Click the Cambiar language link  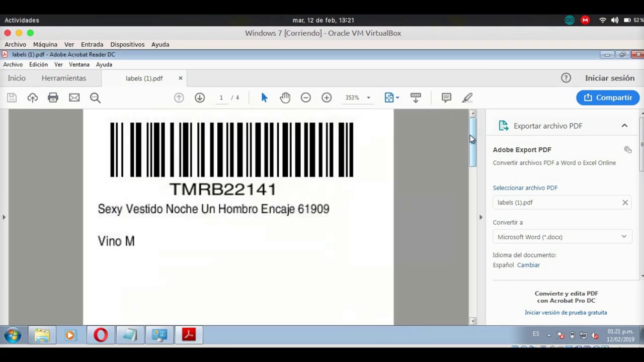tap(528, 265)
